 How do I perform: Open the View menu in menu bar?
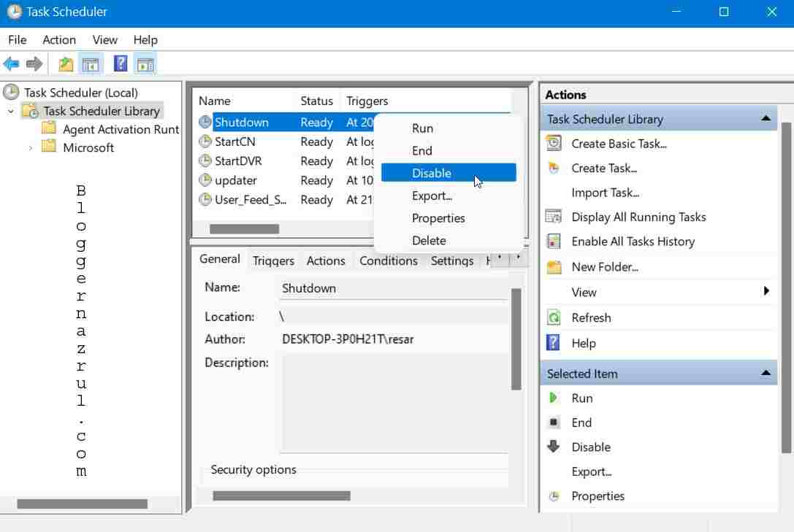coord(105,39)
